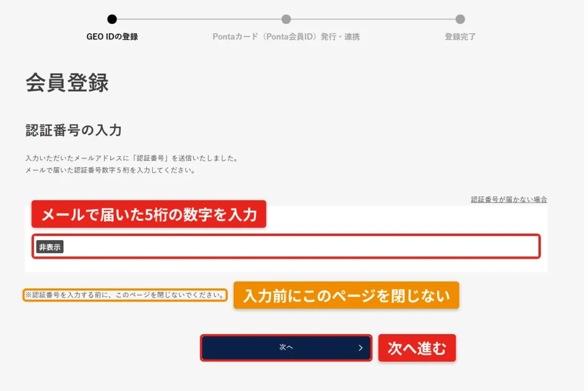The height and width of the screenshot is (391, 588).
Task: Click the GEO IDの登録 step label
Action: [112, 37]
